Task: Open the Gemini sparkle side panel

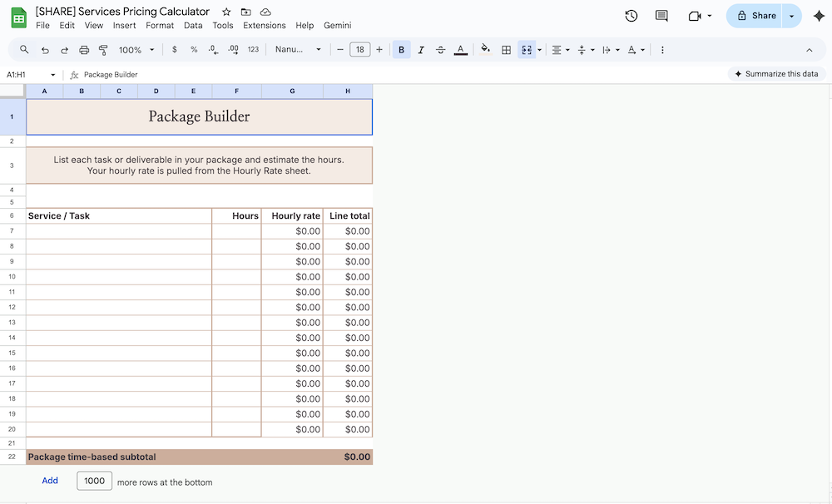Action: 819,16
